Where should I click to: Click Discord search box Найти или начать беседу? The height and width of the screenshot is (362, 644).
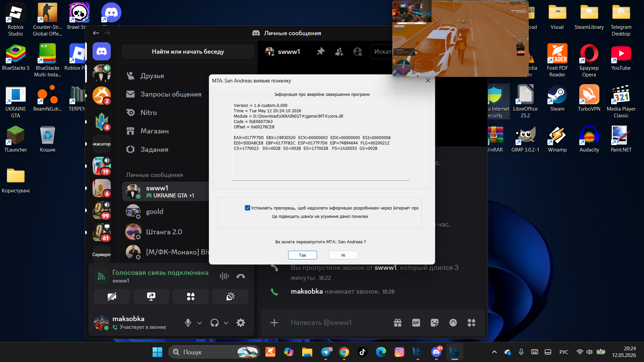point(188,52)
